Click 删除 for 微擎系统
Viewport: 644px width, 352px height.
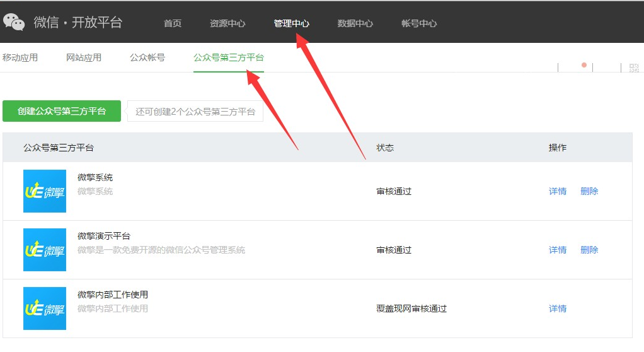point(589,191)
